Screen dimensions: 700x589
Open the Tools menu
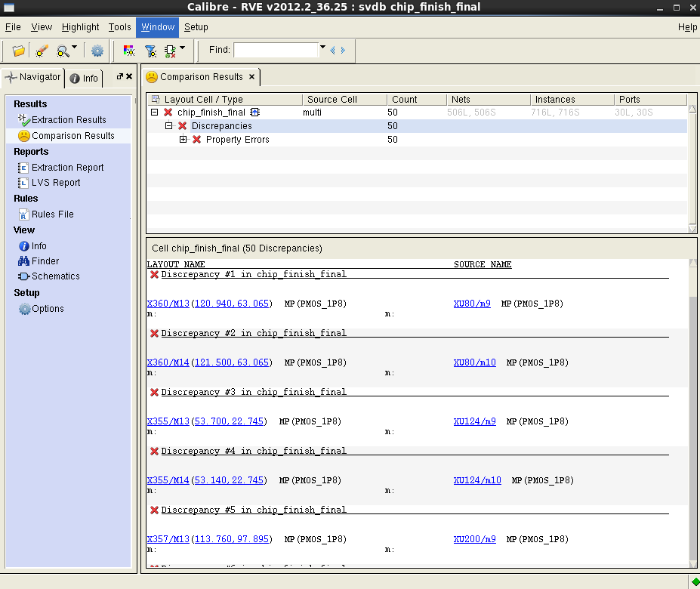[119, 27]
